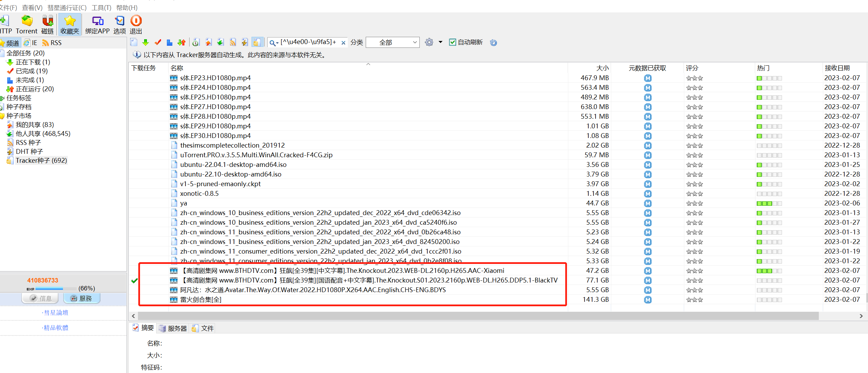Select 未完成 (1) in the tree
Viewport: 868px width, 373px height.
[x=30, y=80]
